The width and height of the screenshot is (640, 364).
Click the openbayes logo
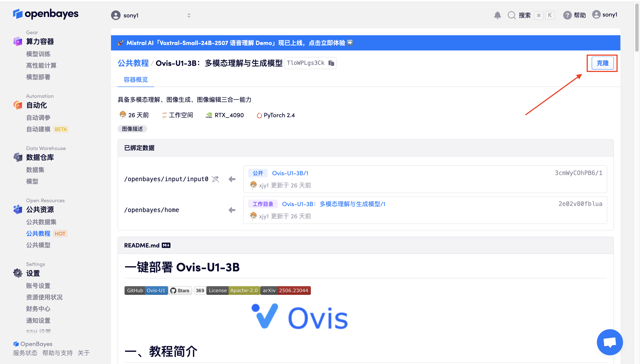(x=46, y=14)
